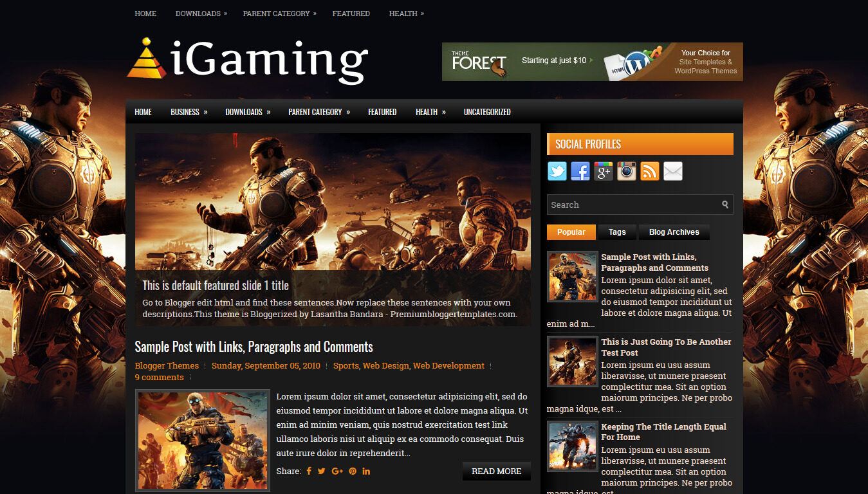
Task: Expand Health in the top menu
Action: (x=407, y=14)
